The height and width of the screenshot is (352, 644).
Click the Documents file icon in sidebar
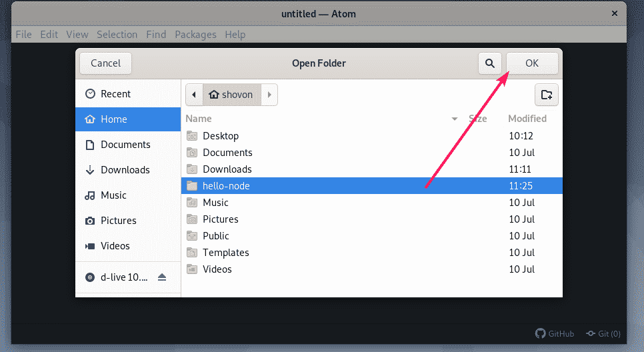89,145
